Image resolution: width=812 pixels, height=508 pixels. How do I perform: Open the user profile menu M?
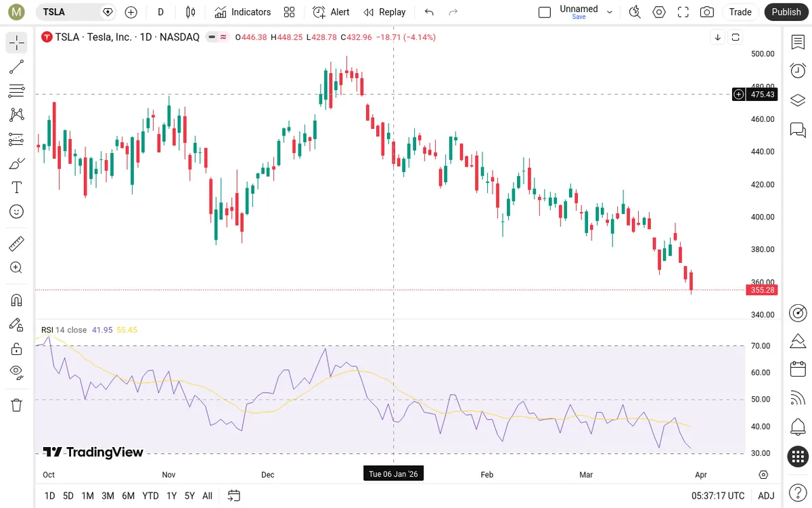[x=16, y=12]
